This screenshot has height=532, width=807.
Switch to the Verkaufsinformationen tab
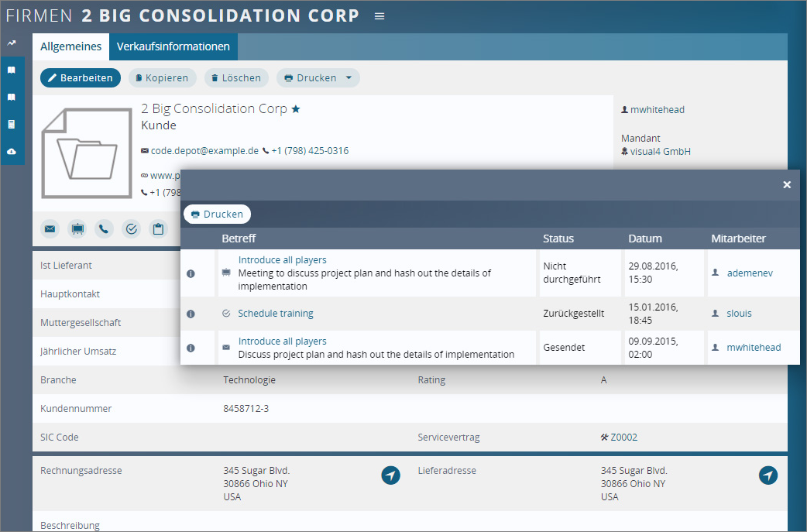click(173, 46)
